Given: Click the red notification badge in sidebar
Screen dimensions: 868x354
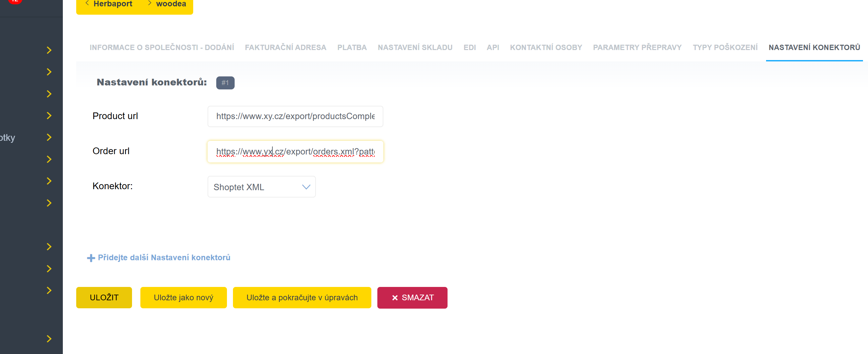Looking at the screenshot, I should click(15, 1).
